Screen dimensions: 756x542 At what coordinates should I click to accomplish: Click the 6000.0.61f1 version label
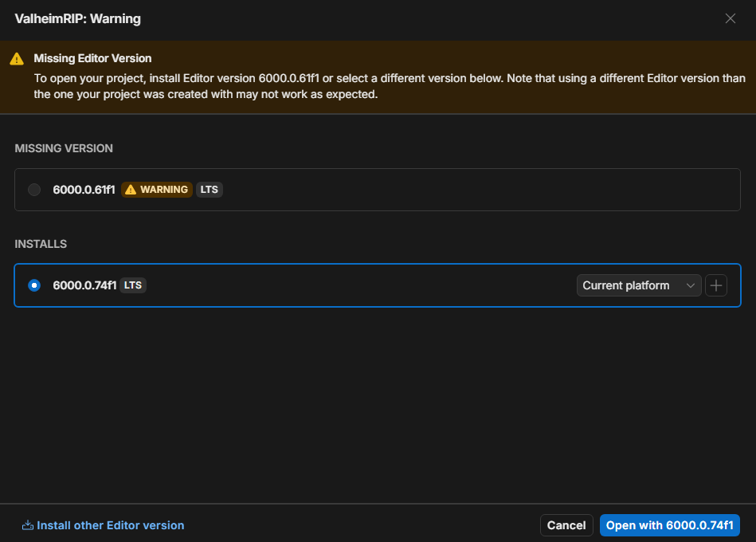[84, 190]
